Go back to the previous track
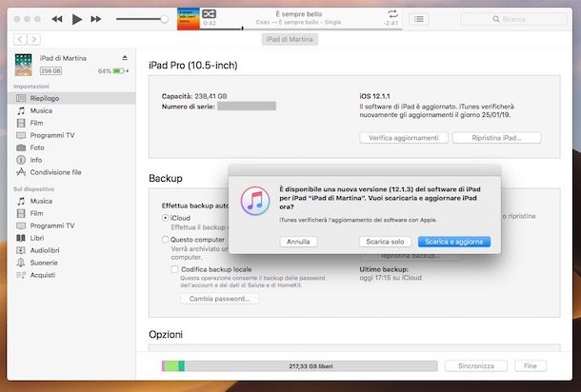This screenshot has width=581, height=392. click(x=57, y=19)
